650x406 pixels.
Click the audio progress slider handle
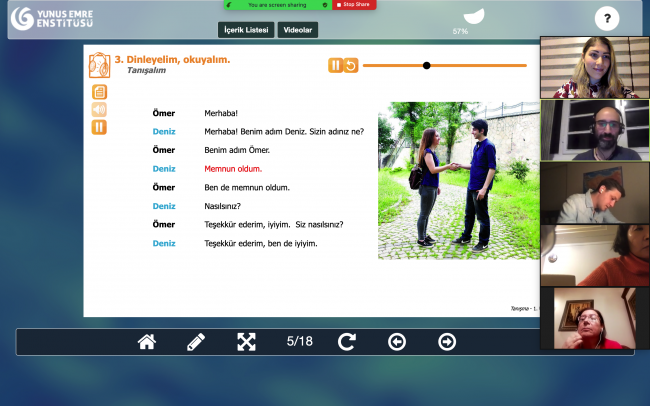427,65
